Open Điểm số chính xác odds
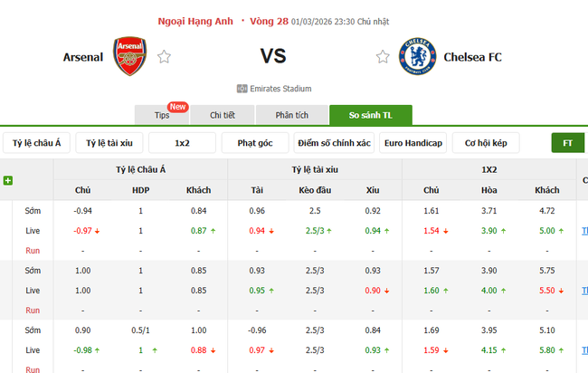 point(334,143)
